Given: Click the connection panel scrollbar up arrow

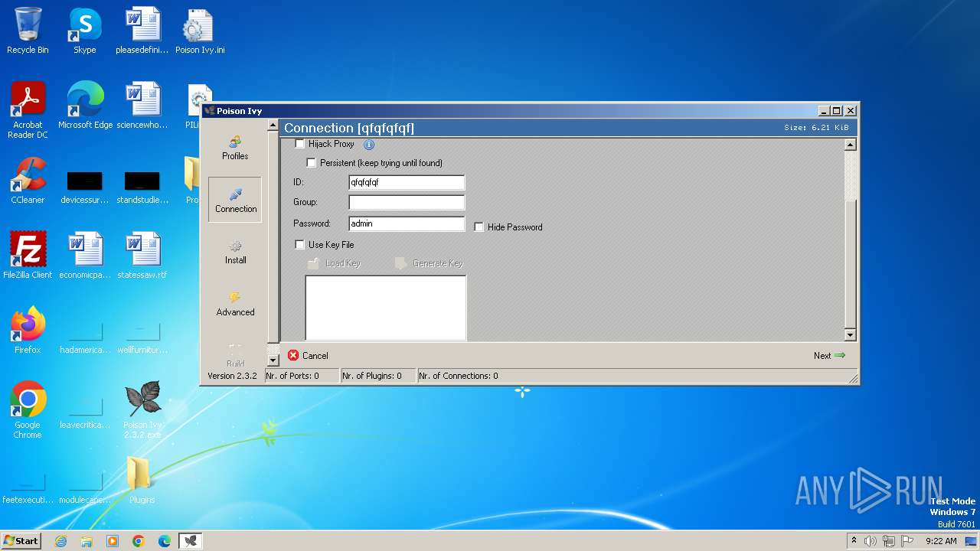Looking at the screenshot, I should tap(850, 145).
